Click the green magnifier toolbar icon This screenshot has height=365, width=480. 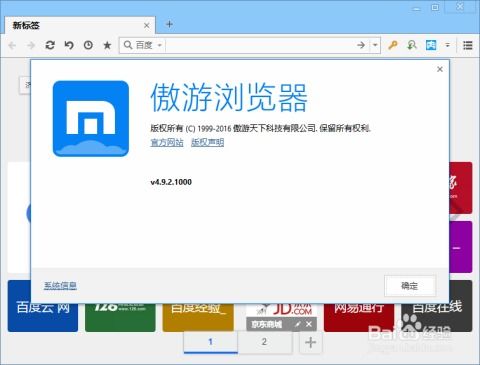pos(412,45)
